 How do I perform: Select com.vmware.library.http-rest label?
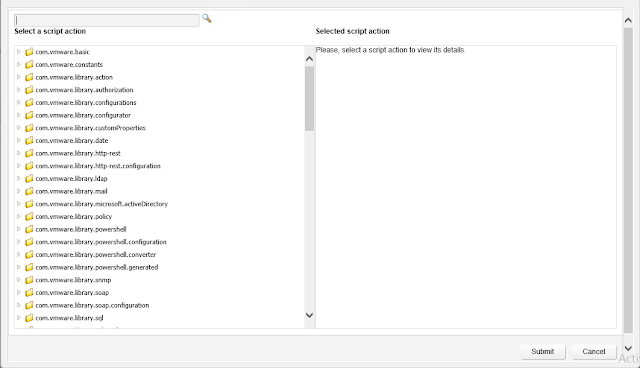tap(78, 153)
